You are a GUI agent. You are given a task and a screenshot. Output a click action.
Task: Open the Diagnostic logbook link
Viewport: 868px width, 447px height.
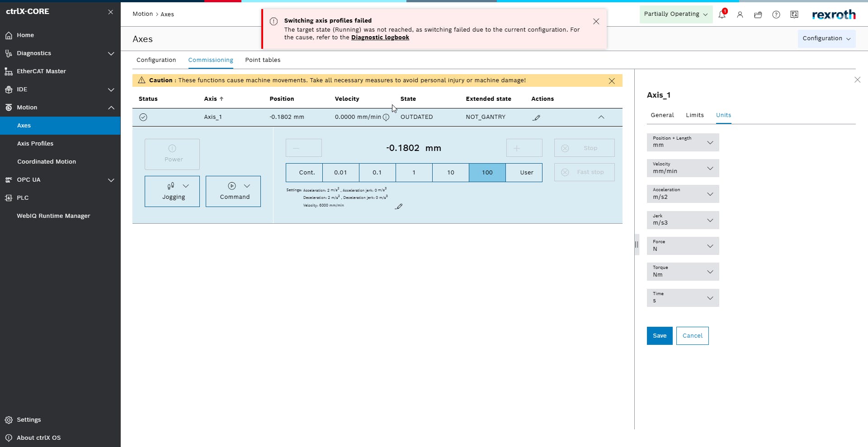(380, 38)
